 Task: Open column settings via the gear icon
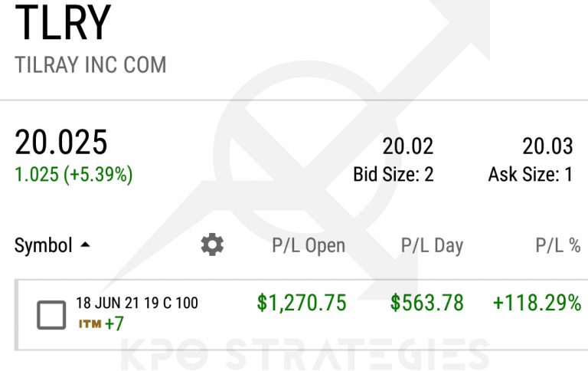click(x=212, y=245)
